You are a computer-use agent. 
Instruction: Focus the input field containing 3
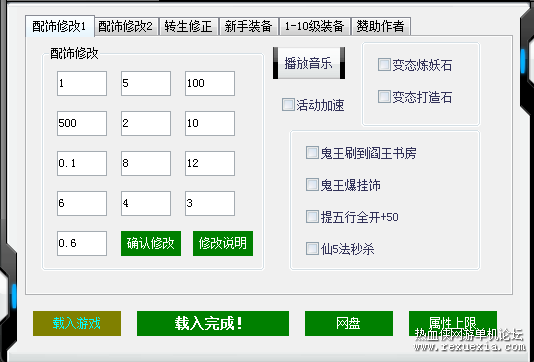(210, 203)
